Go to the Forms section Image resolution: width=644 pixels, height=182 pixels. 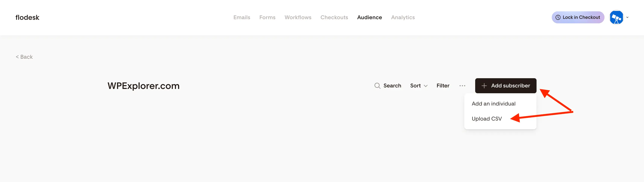coord(267,17)
